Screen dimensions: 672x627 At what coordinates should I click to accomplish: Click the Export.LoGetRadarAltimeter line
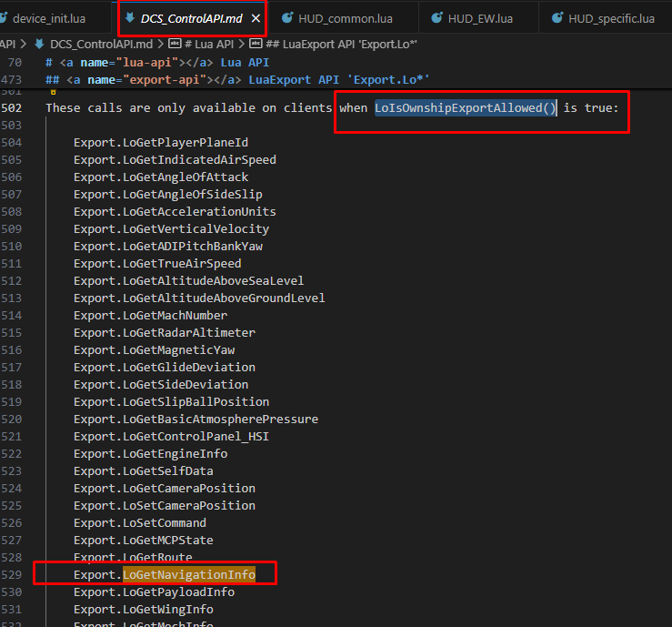165,333
